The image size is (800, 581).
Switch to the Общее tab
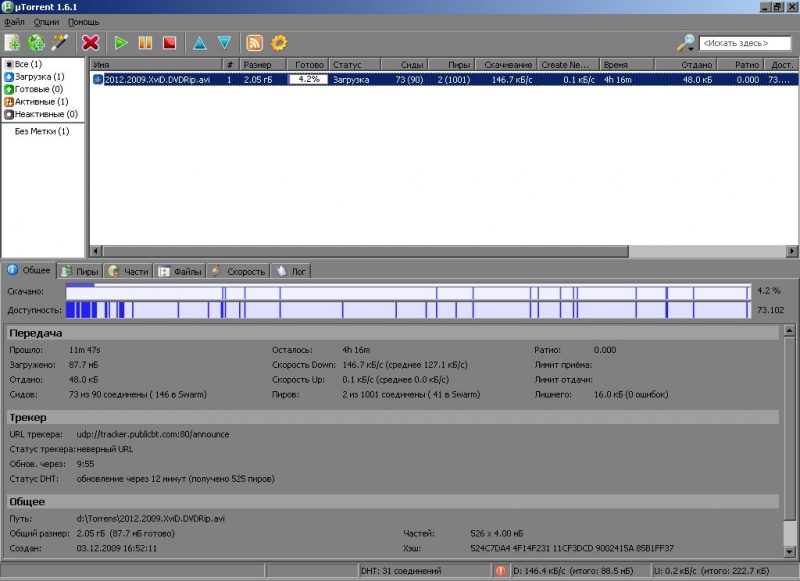[x=29, y=270]
